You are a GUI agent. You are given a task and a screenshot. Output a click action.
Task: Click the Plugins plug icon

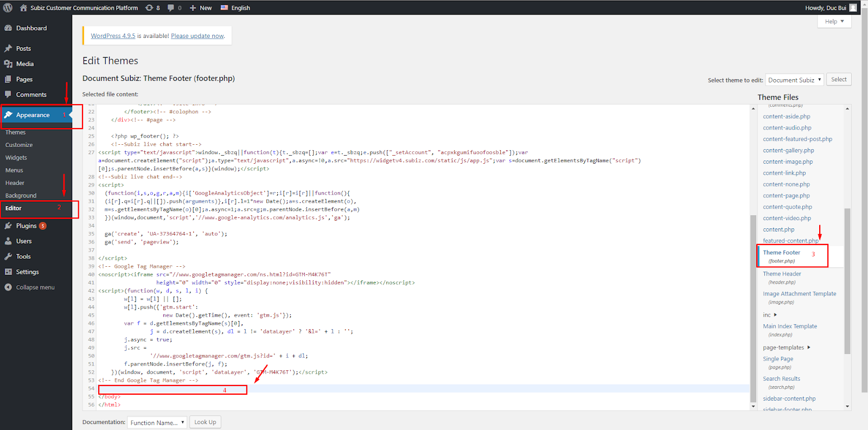tap(8, 226)
